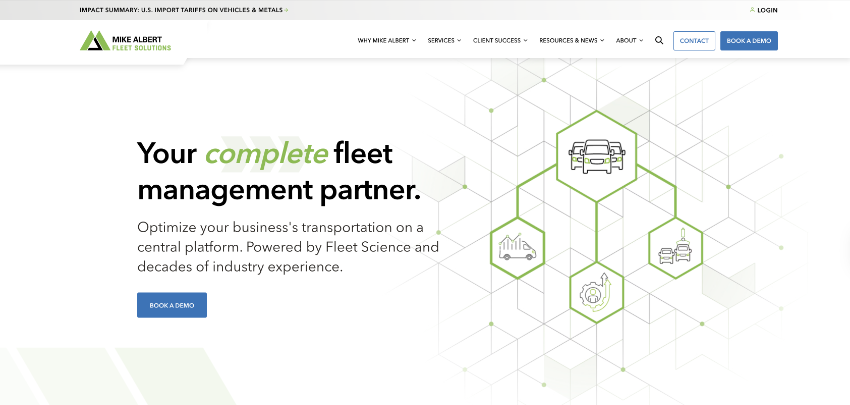Click the gear with person hexagon icon
Screen dimensions: 850x405
point(596,292)
